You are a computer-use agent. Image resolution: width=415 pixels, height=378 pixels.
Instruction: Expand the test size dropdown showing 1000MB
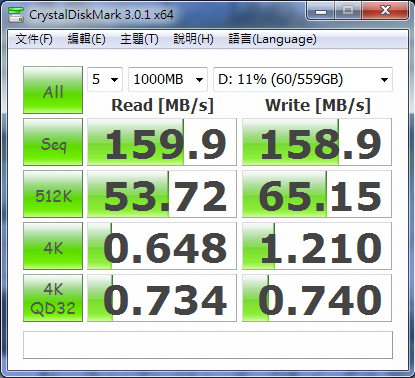168,79
